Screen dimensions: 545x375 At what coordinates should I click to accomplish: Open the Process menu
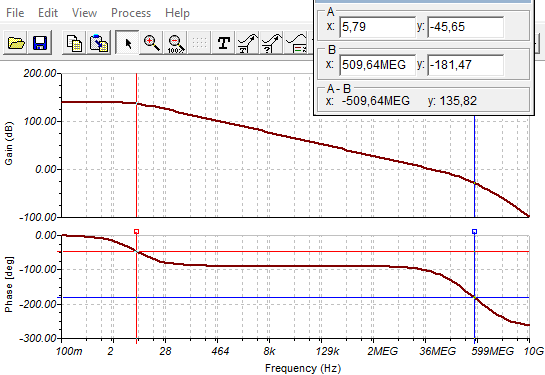(131, 13)
